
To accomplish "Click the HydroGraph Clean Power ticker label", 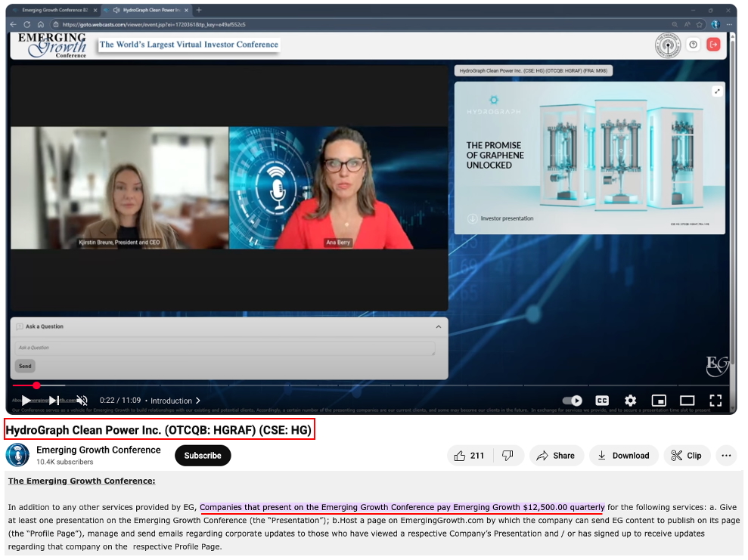I will pyautogui.click(x=533, y=70).
